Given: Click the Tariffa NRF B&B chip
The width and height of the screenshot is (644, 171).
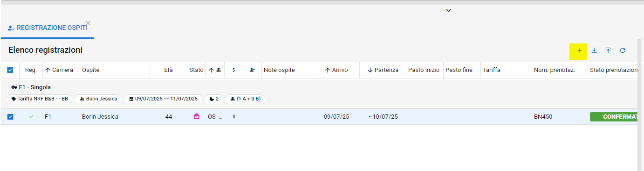Looking at the screenshot, I should pos(40,99).
